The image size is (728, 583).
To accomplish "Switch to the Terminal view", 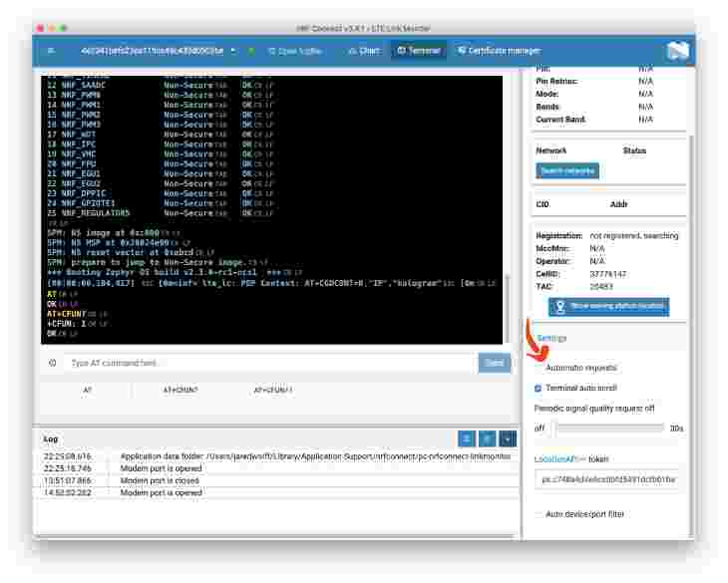I will (418, 51).
